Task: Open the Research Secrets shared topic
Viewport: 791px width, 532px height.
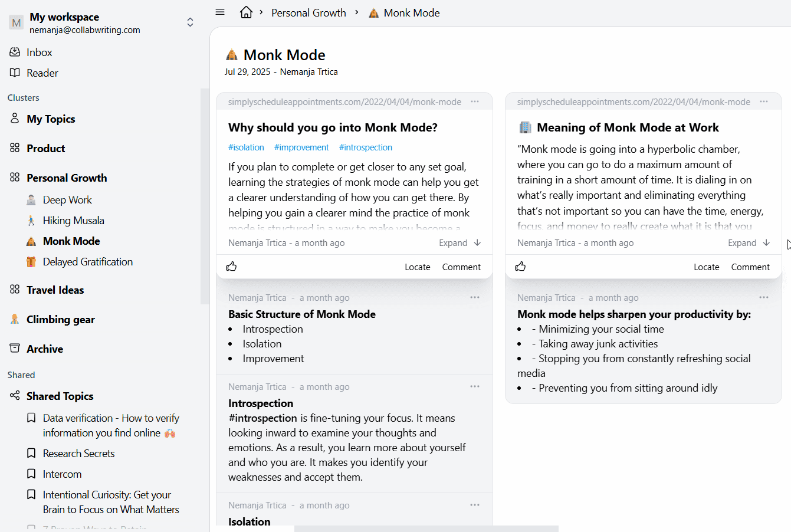Action: [x=78, y=453]
